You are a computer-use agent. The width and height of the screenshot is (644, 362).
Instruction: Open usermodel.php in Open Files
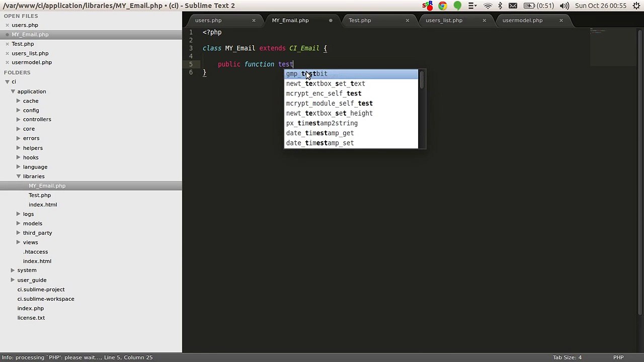(x=32, y=62)
